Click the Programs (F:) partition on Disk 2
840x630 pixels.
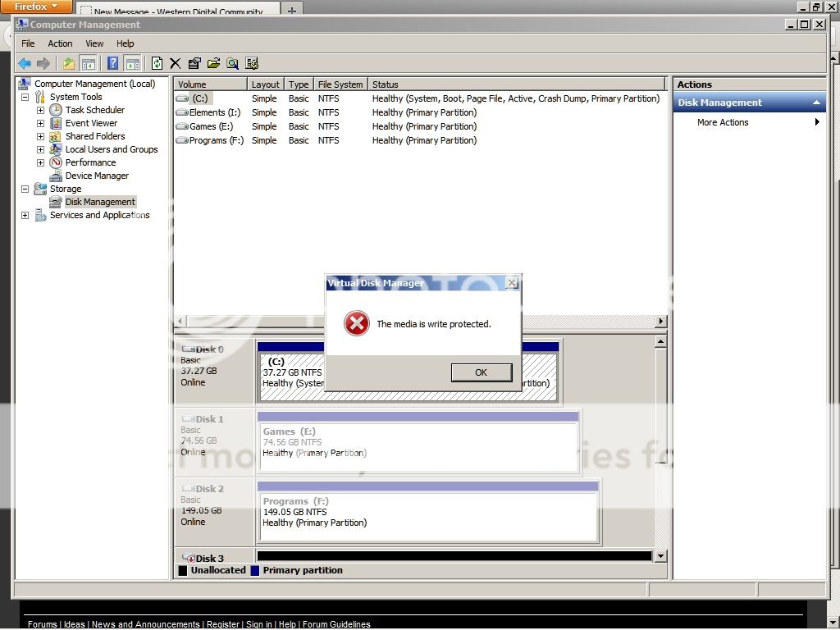pos(427,513)
